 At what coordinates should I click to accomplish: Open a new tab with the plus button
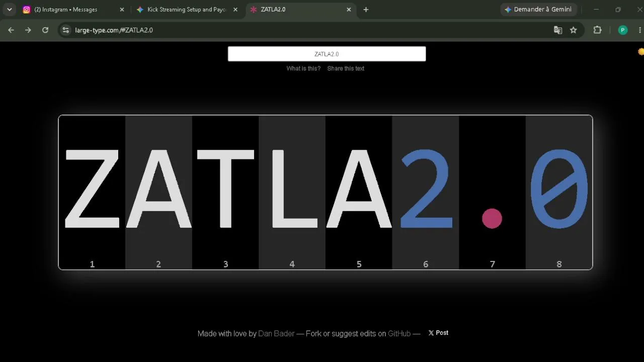[366, 10]
